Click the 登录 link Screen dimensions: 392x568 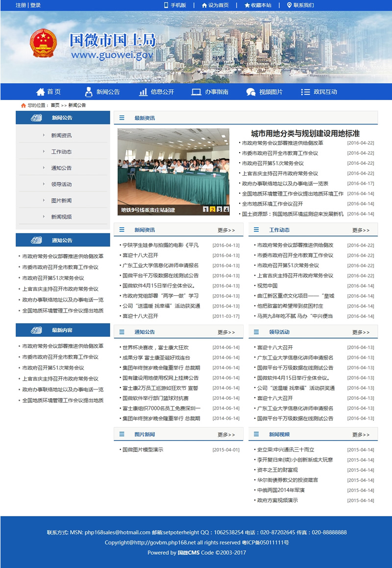click(x=35, y=5)
